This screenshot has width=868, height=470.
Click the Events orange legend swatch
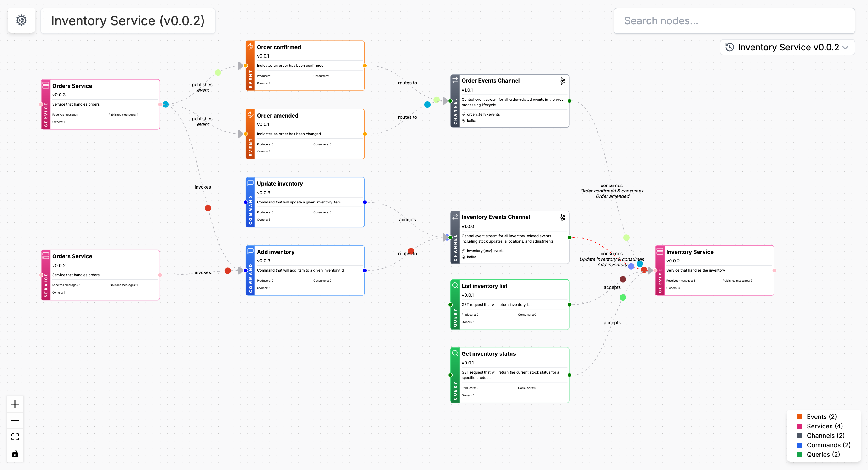[x=799, y=417]
